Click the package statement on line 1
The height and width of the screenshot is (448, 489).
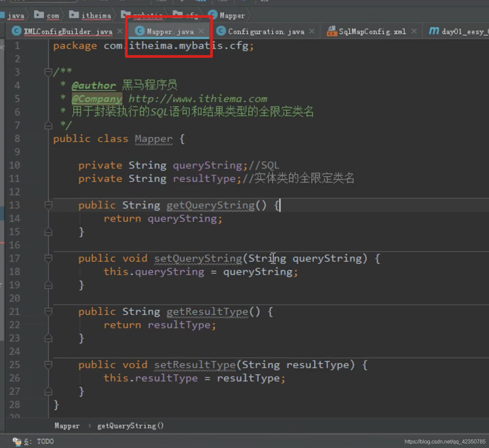coord(153,46)
